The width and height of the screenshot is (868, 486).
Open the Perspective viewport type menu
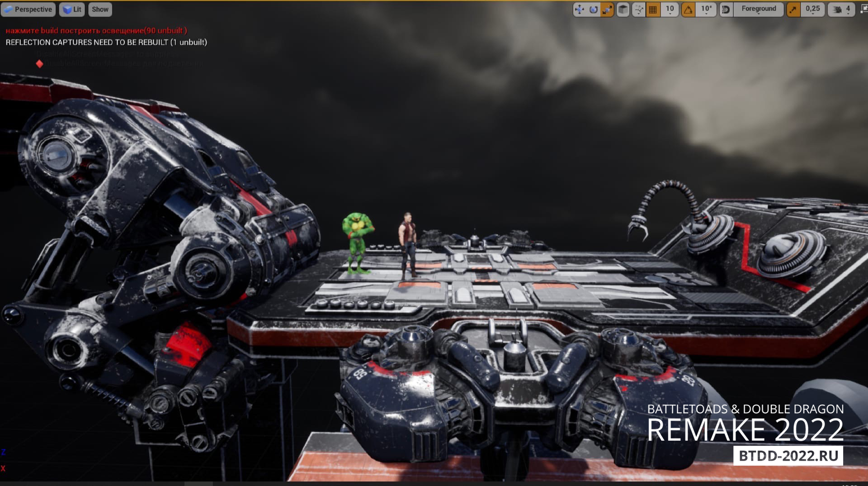[28, 9]
